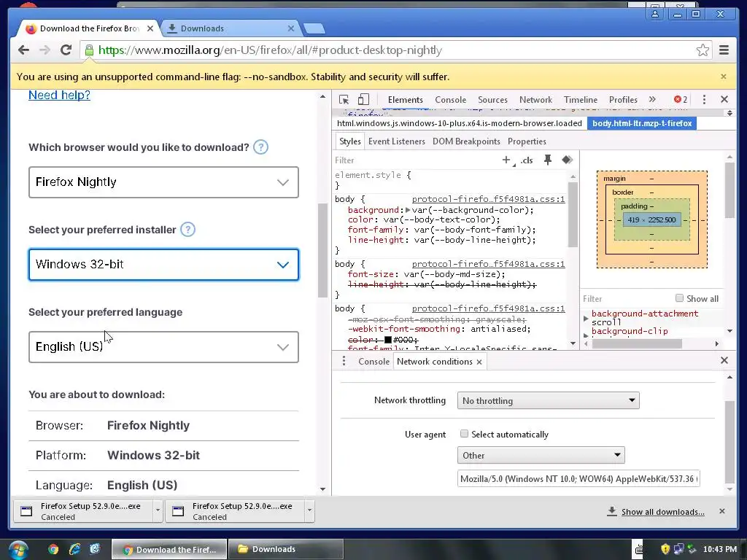Expand background-attachment computed property
Screen dimensions: 747x560
click(586, 318)
